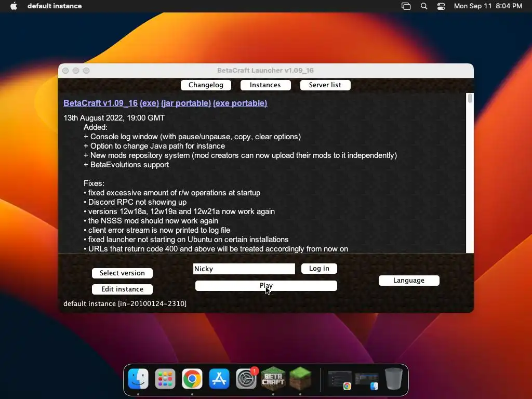Image resolution: width=532 pixels, height=399 pixels.
Task: Open the App Store dock icon
Action: [219, 379]
